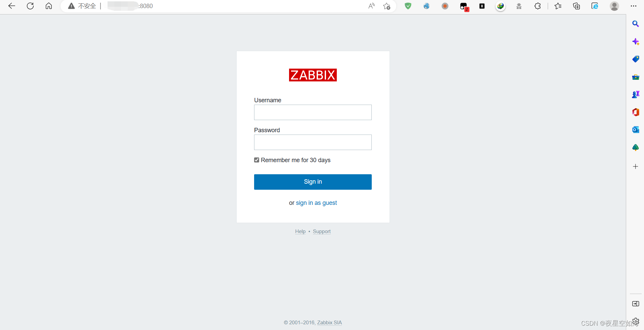Viewport: 644px width, 330px height.
Task: Toggle Remember me for 30 days checkbox
Action: [x=257, y=160]
